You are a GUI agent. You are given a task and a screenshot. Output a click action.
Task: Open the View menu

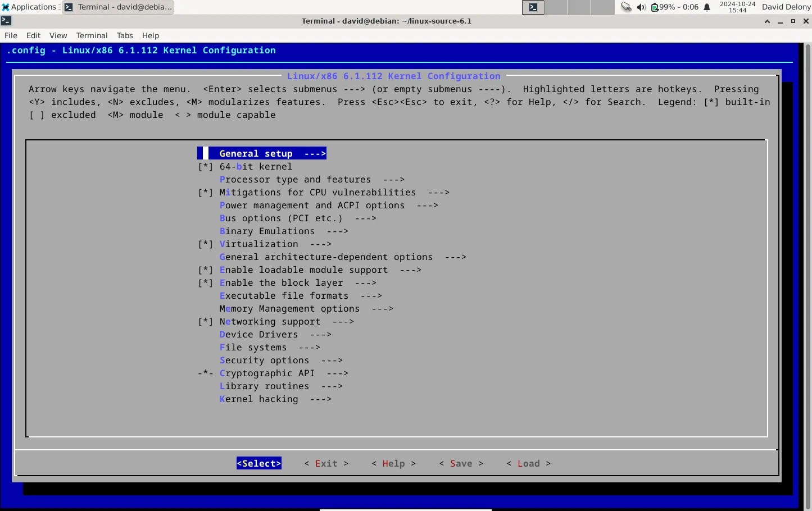pyautogui.click(x=58, y=35)
